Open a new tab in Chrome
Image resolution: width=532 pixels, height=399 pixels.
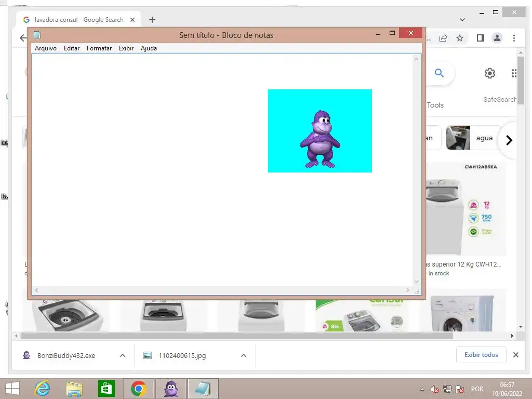pyautogui.click(x=152, y=20)
